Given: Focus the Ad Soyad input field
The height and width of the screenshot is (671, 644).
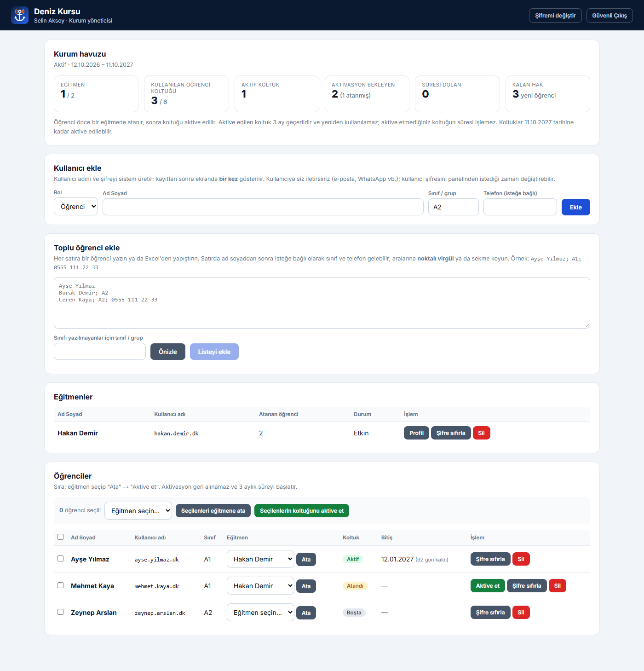Looking at the screenshot, I should click(x=263, y=207).
